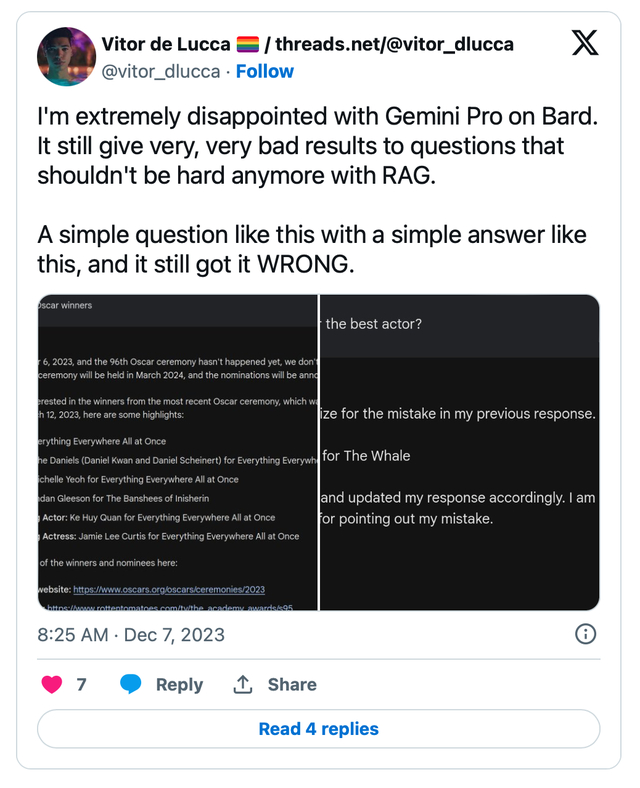Click the share upload arrow icon
The image size is (640, 788).
click(242, 685)
